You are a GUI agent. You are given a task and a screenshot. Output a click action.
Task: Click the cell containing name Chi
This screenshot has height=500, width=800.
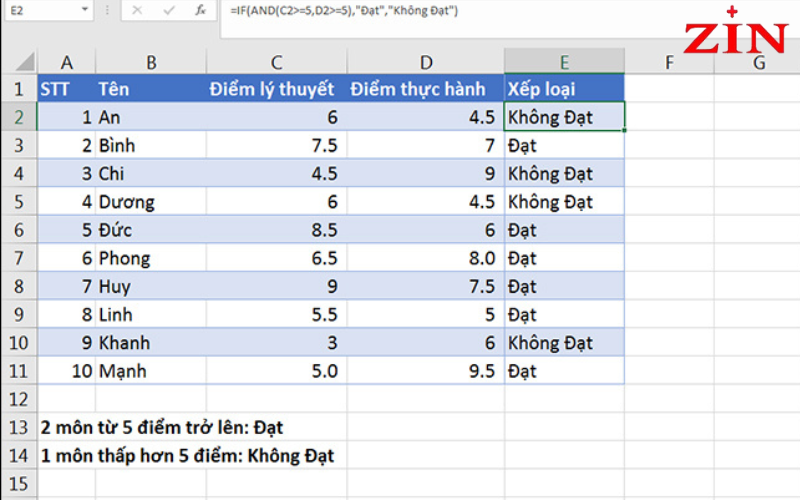(151, 173)
